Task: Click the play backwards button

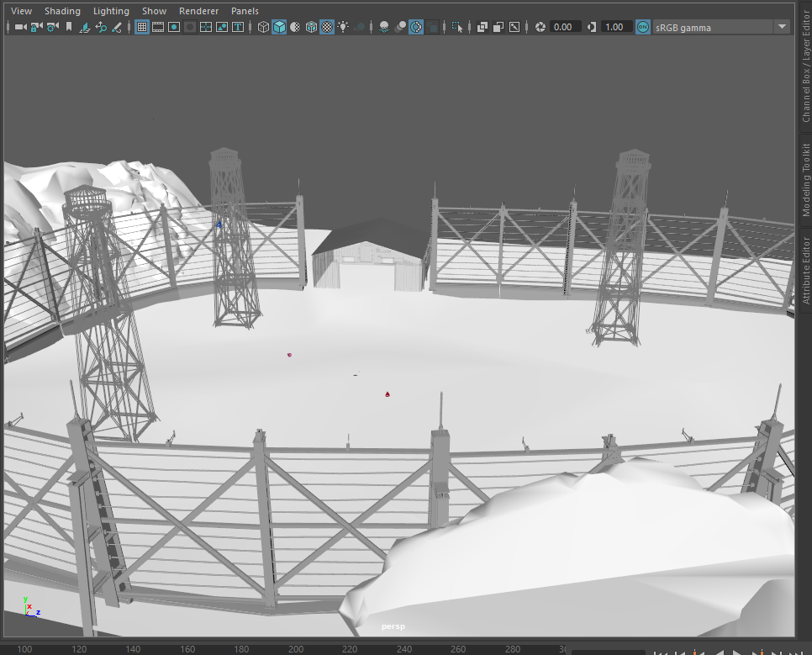Action: click(719, 652)
